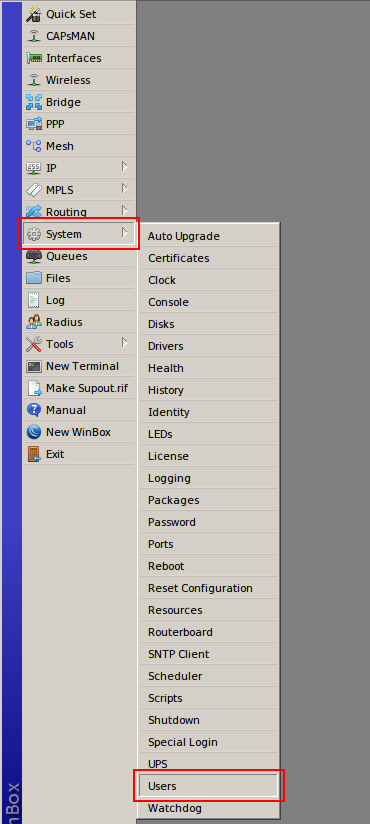
Task: Click the Mesh nodes icon
Action: (34, 146)
